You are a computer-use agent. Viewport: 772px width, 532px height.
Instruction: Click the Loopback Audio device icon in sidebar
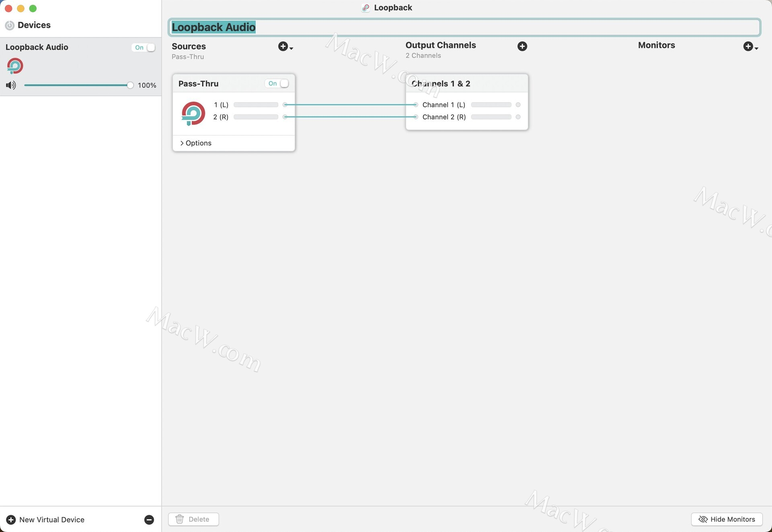coord(15,66)
